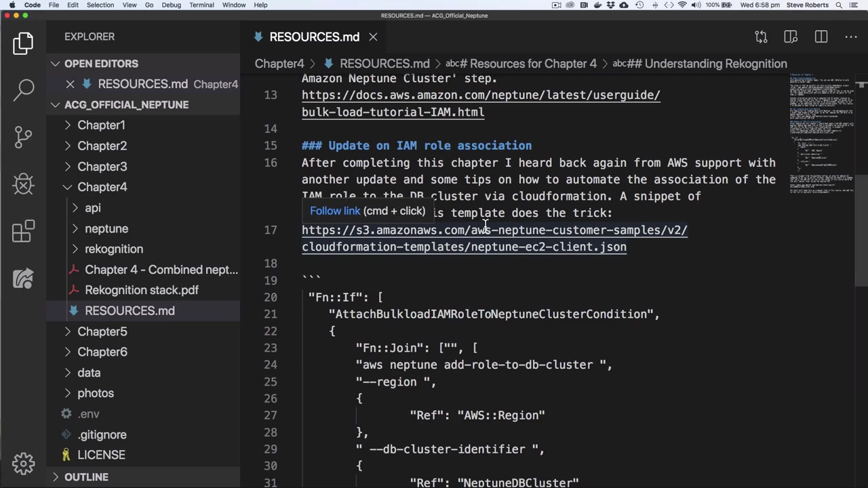868x488 pixels.
Task: Open the Selection menu
Action: (100, 5)
